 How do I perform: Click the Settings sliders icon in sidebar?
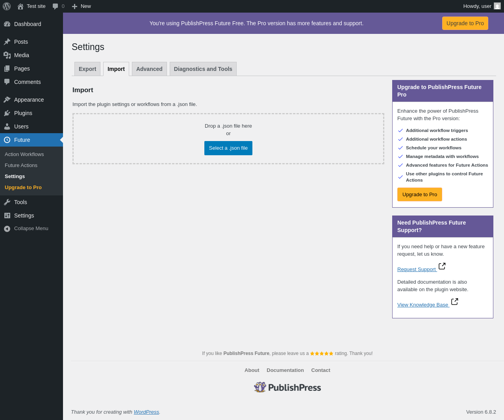coord(7,216)
